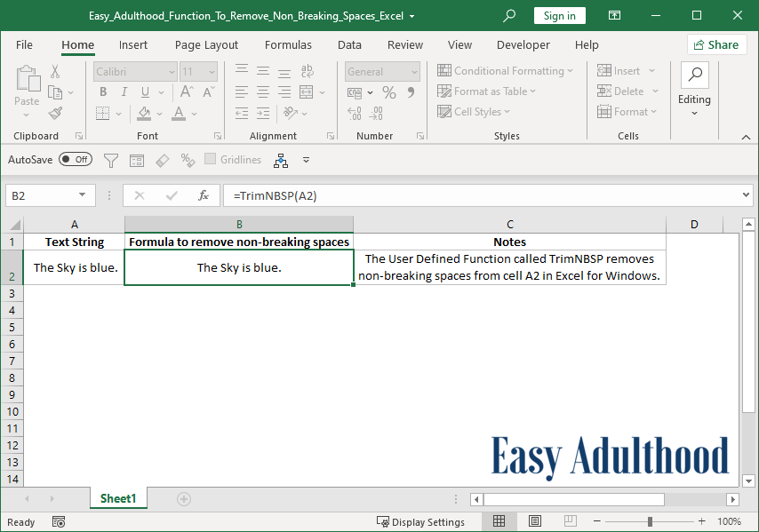Click the Sign in button

(560, 15)
